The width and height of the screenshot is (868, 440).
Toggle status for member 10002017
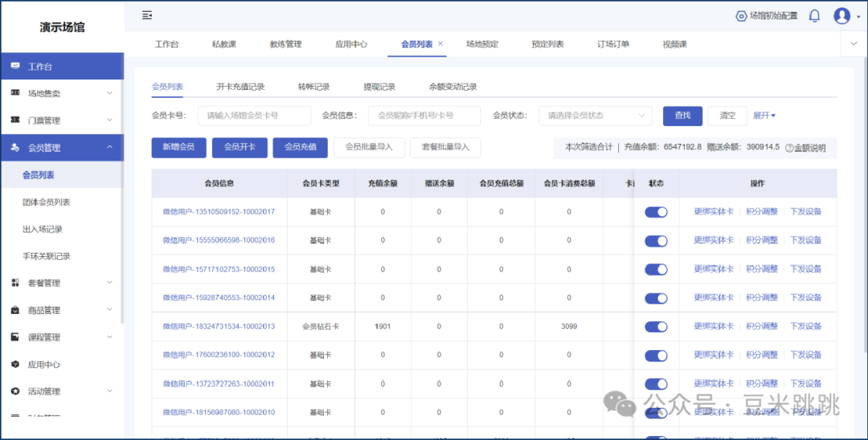click(656, 212)
